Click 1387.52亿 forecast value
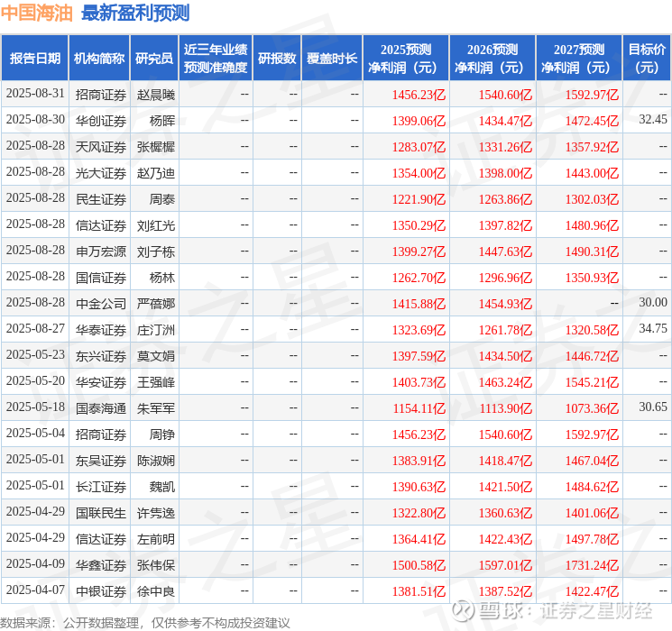This screenshot has width=672, height=631. pos(505,591)
